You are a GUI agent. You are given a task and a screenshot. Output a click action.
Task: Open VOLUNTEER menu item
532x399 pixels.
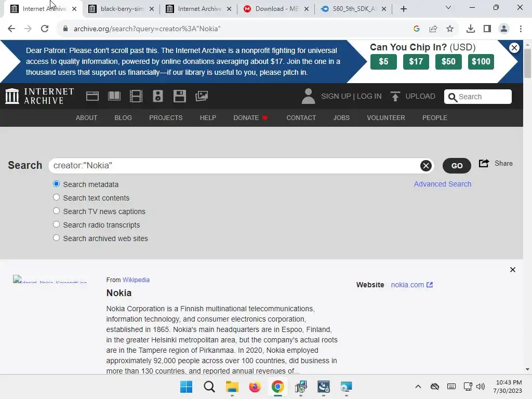pos(386,118)
